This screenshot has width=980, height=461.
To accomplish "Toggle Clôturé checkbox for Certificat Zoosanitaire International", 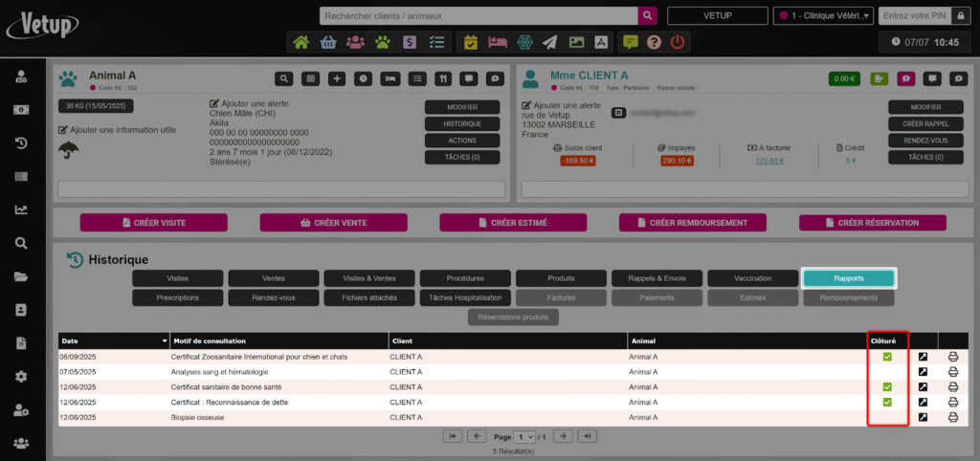I will (887, 357).
